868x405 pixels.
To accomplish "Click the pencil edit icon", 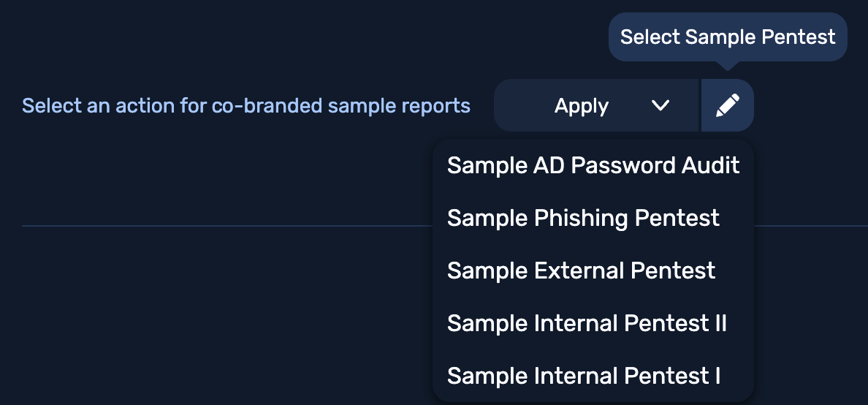I will tap(727, 106).
